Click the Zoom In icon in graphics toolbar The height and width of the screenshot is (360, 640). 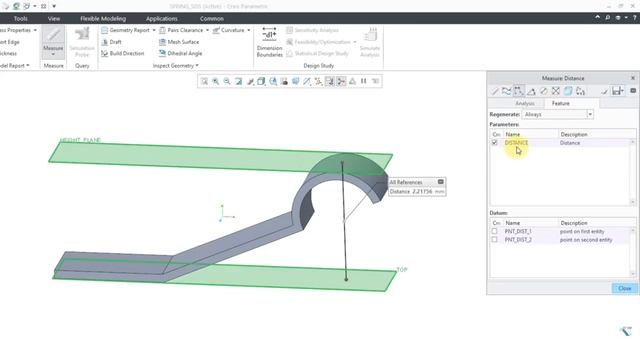pyautogui.click(x=216, y=81)
